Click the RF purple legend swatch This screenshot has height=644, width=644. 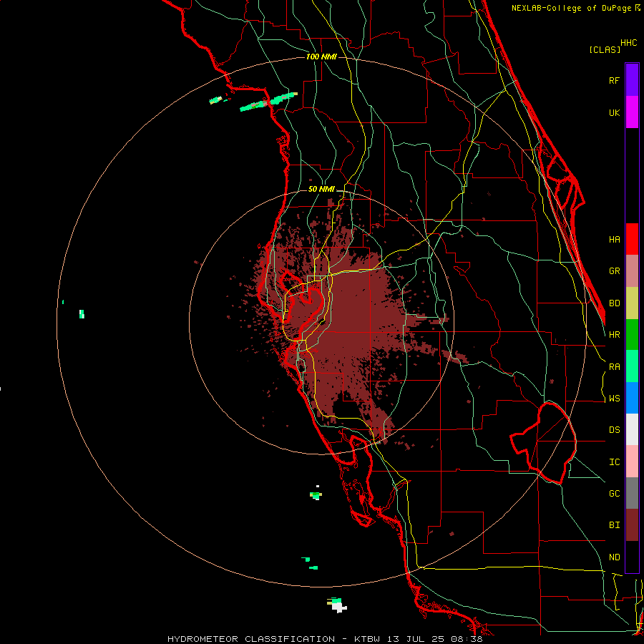click(632, 80)
